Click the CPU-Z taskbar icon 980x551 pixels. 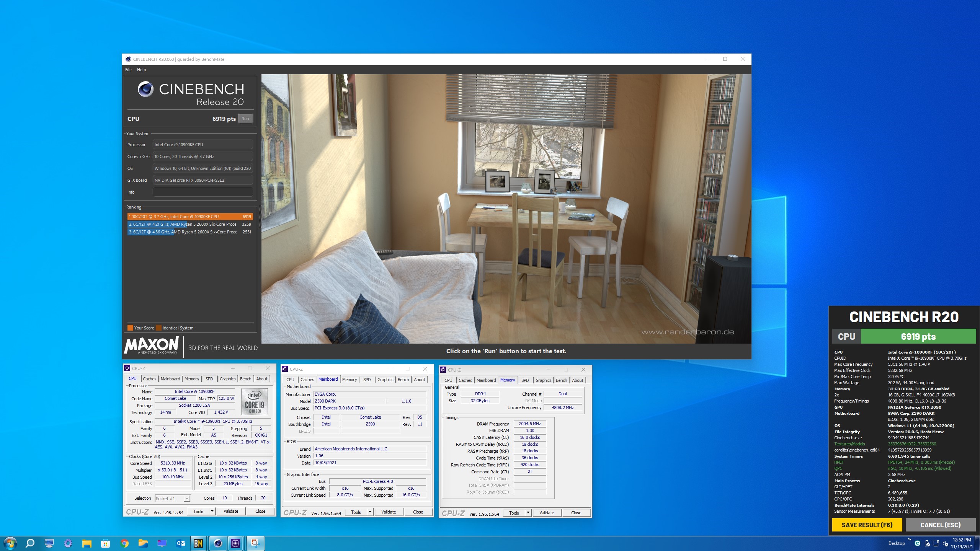click(236, 543)
